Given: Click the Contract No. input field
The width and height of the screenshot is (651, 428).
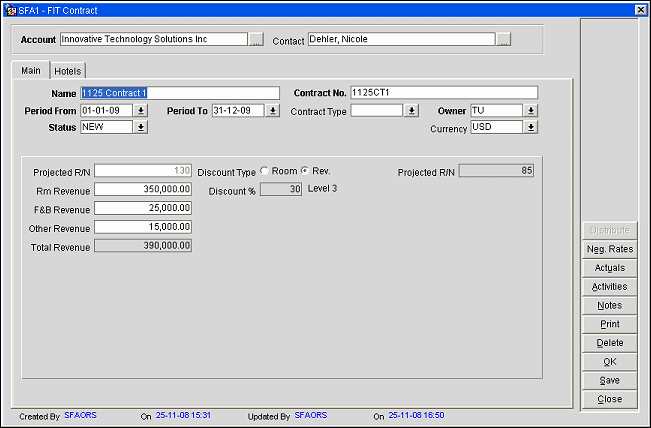Looking at the screenshot, I should 443,93.
